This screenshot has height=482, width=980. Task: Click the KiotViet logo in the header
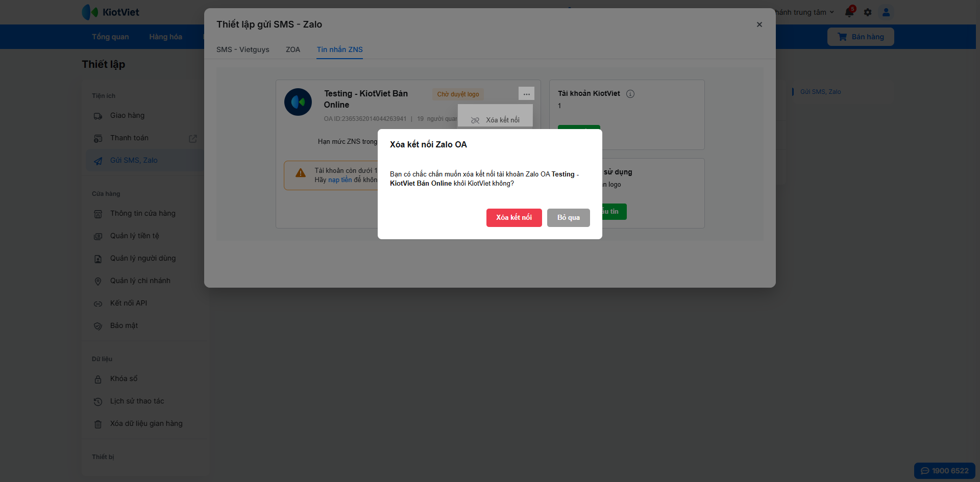111,12
